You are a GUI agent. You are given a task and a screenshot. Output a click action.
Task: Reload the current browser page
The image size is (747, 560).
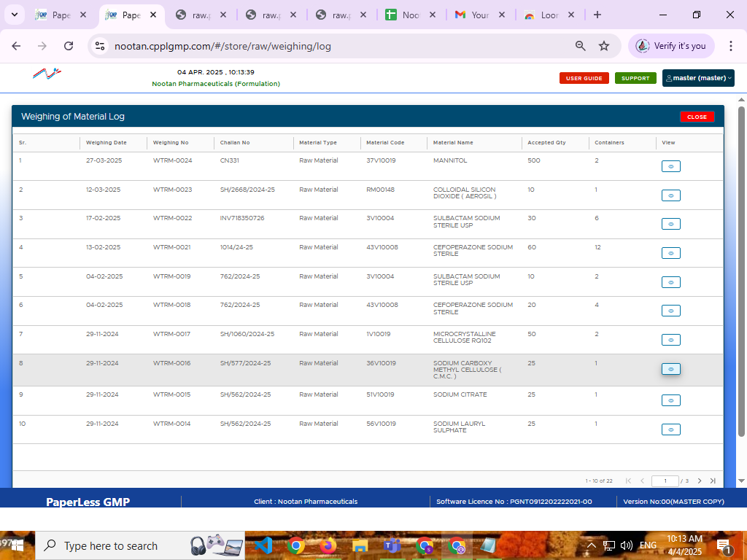coord(69,46)
